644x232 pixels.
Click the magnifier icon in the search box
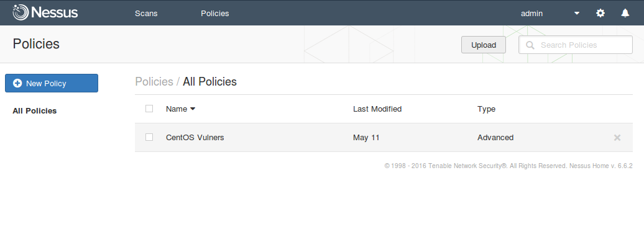tap(530, 45)
